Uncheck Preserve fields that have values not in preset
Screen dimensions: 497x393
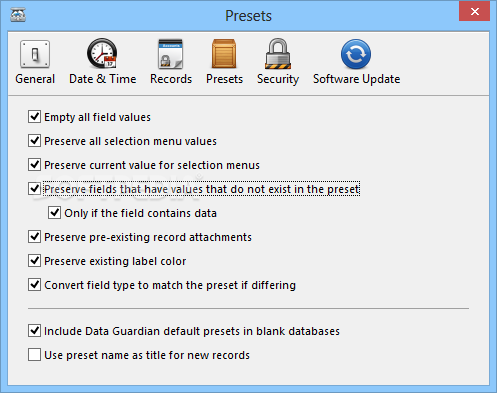34,189
